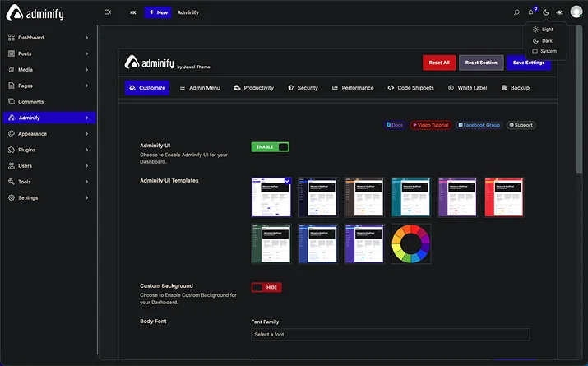Collapse sidebar with the menu toggle icon

(108, 12)
